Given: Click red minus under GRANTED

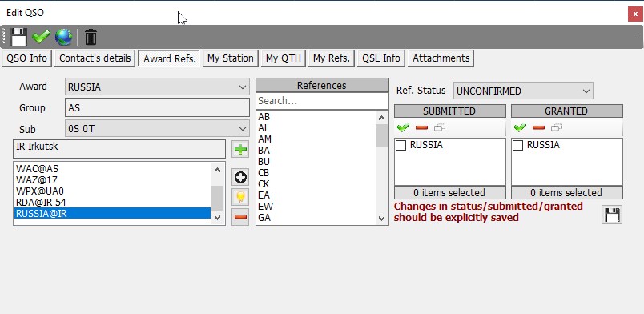Looking at the screenshot, I should pyautogui.click(x=538, y=128).
